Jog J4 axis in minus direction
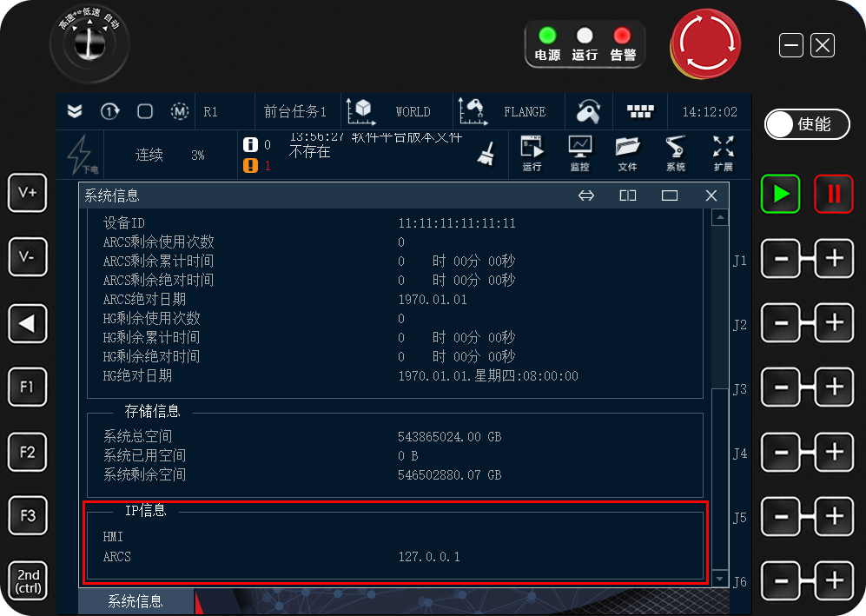 (781, 453)
